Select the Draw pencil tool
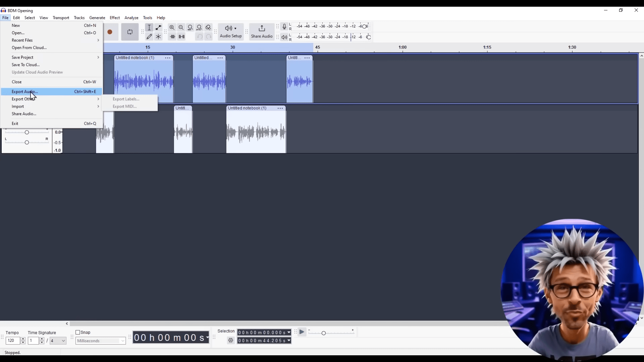The image size is (644, 362). pos(149,37)
